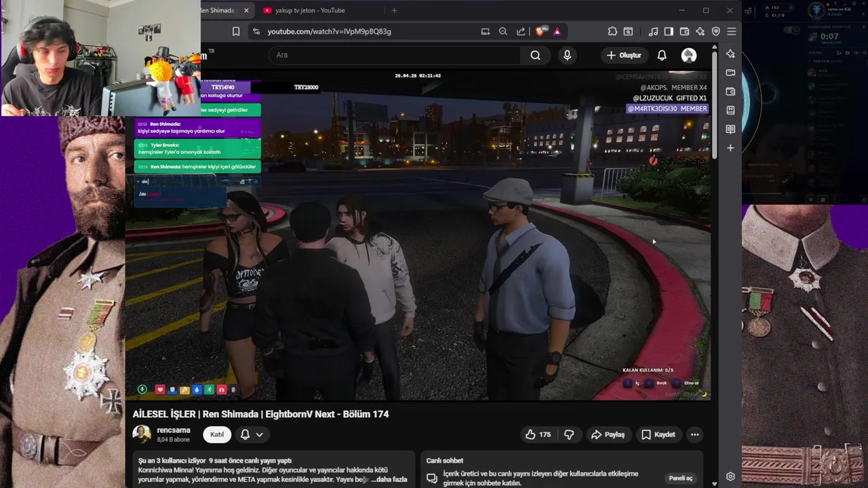Open Brave Shields lion icon

tap(541, 31)
